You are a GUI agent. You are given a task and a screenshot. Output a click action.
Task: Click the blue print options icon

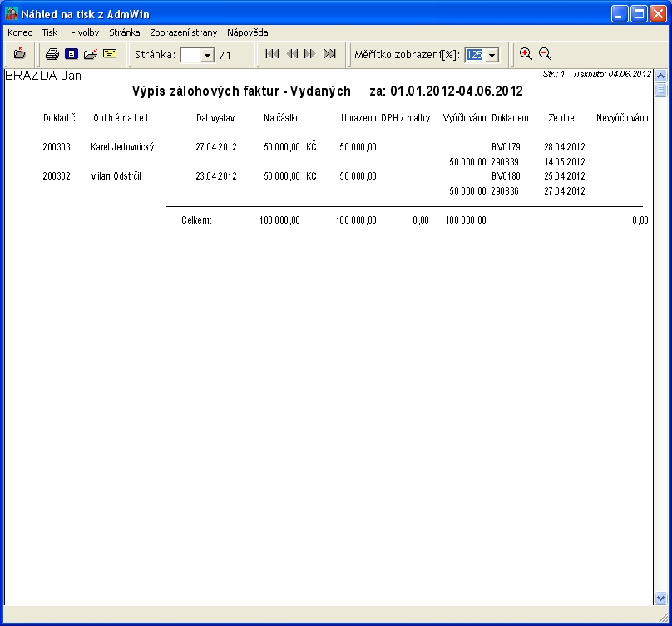[x=72, y=54]
